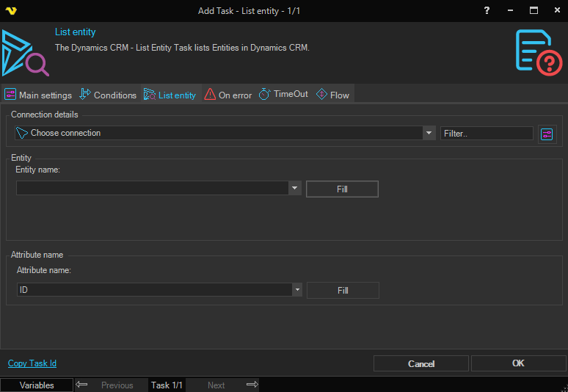
Task: Open the On error tab
Action: pyautogui.click(x=228, y=95)
